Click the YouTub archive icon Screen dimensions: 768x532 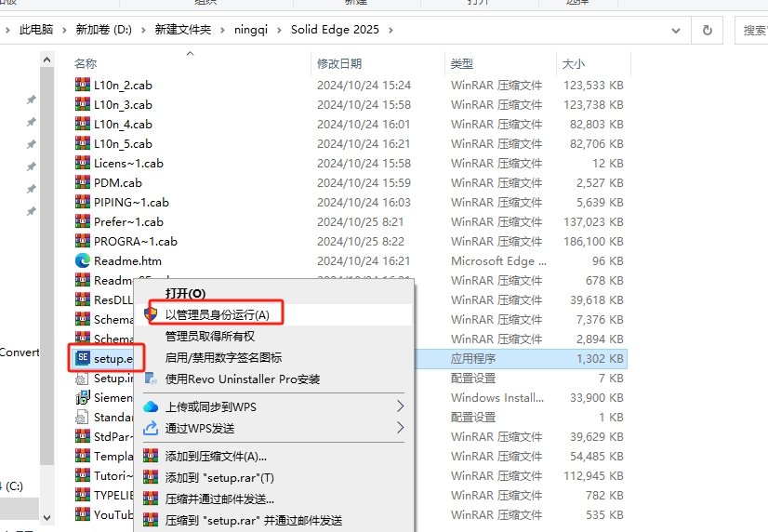click(x=82, y=514)
